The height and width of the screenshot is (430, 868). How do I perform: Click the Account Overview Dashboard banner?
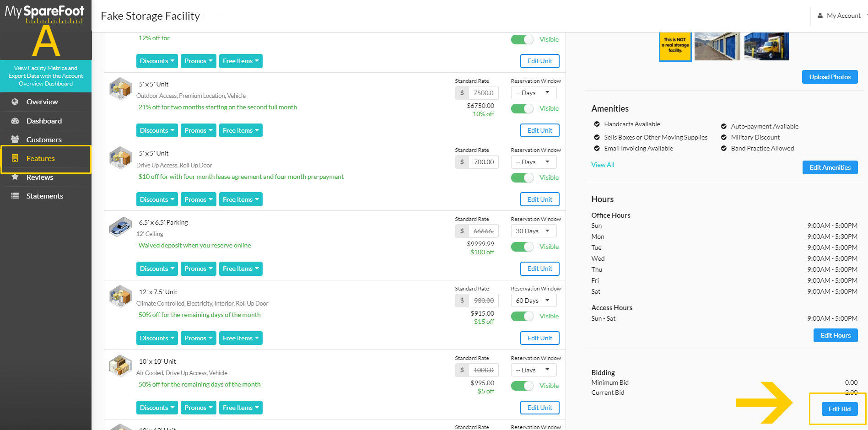(46, 76)
